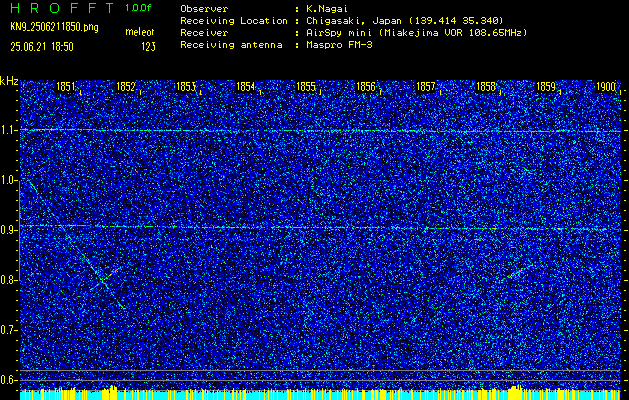Click the 1851 time marker

pyautogui.click(x=65, y=87)
